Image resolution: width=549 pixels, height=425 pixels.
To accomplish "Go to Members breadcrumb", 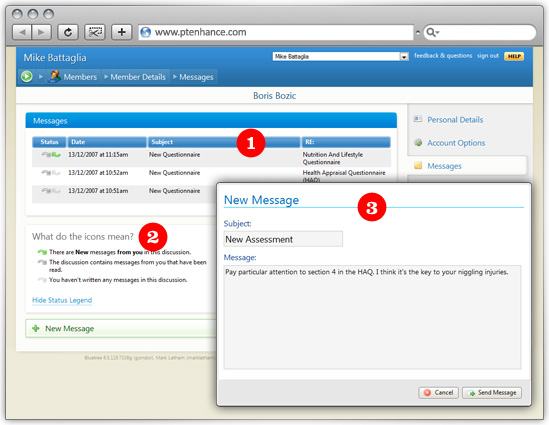I will click(80, 77).
